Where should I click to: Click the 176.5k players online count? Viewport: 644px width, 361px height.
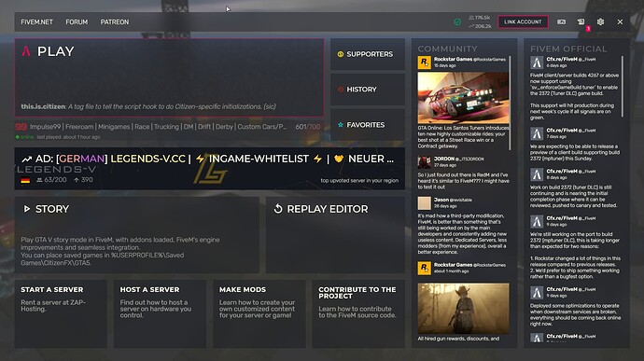(480, 18)
